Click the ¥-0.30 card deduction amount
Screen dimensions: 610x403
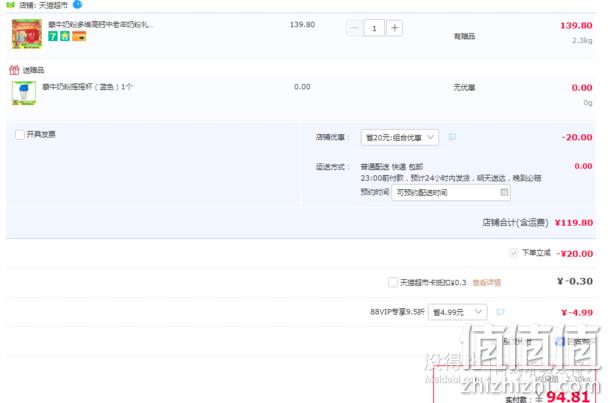click(x=575, y=281)
